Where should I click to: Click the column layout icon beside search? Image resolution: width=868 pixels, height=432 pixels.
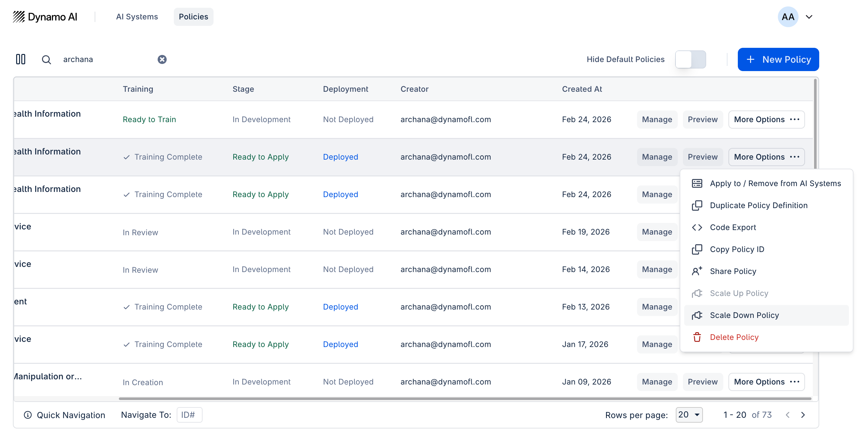[x=21, y=59]
